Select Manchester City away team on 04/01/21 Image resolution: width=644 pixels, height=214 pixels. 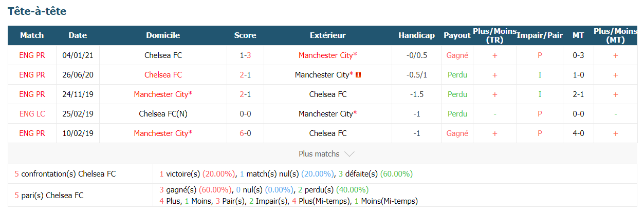pyautogui.click(x=327, y=55)
